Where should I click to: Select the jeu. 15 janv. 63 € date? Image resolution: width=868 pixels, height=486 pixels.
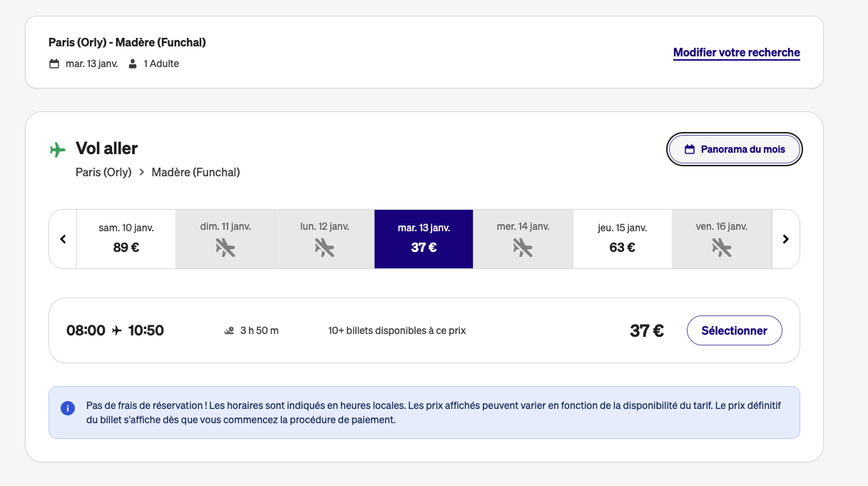point(622,239)
